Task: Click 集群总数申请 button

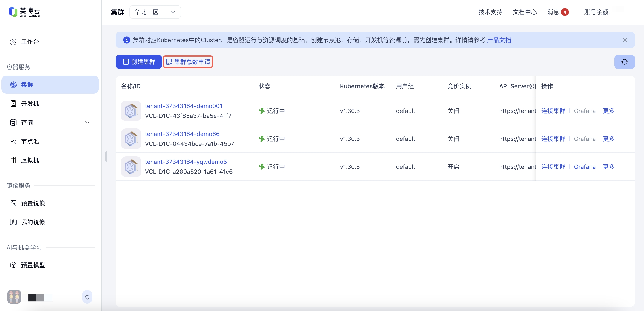Action: 188,62
